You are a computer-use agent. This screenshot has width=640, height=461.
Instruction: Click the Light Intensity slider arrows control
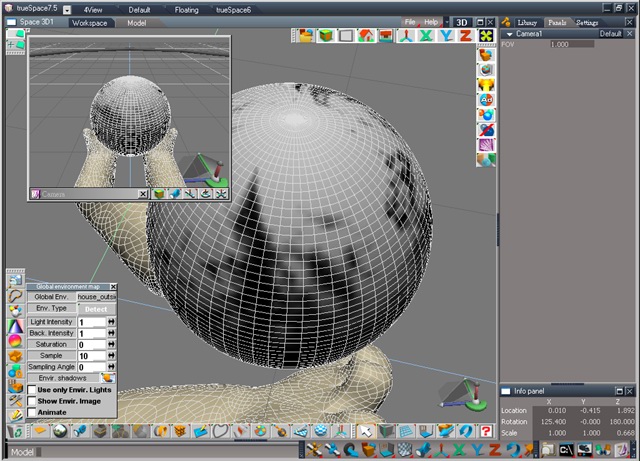tap(112, 322)
